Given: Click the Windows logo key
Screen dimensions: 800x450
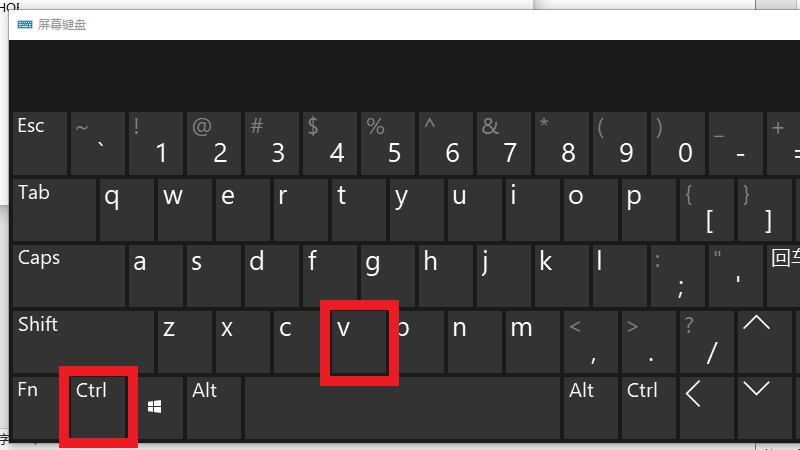Looking at the screenshot, I should click(x=155, y=408).
